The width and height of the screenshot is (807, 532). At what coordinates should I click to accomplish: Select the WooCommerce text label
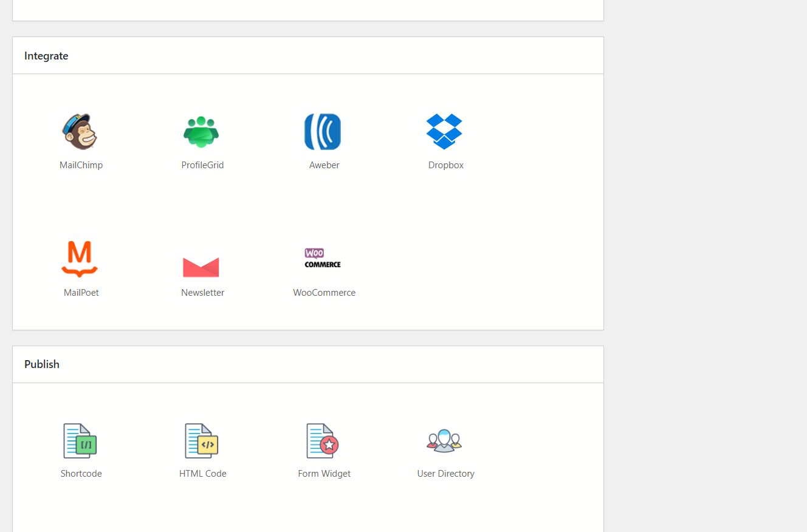324,292
